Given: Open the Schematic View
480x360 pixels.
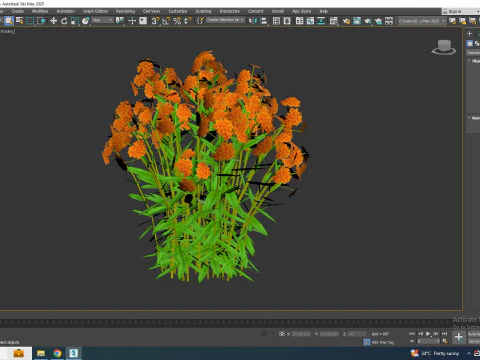Looking at the screenshot, I should (x=321, y=21).
